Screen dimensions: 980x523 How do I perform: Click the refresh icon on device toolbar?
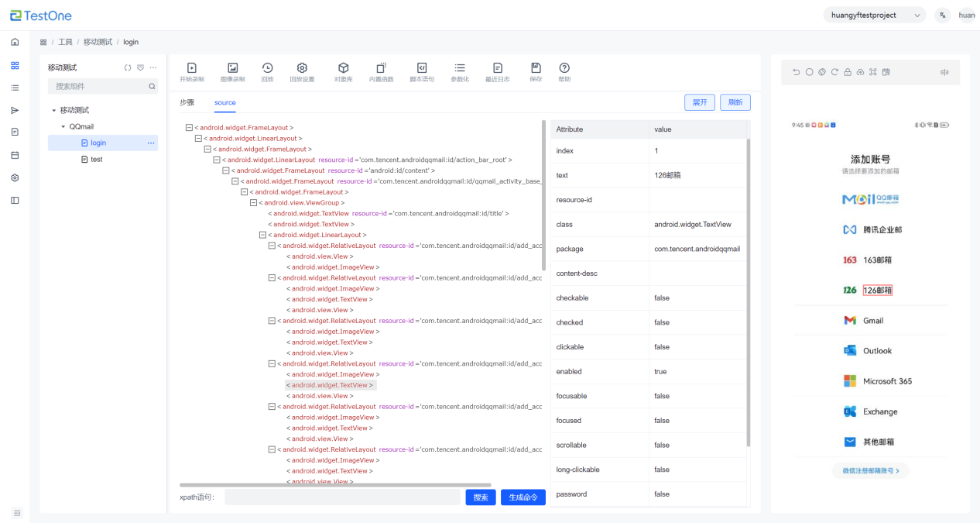(834, 72)
